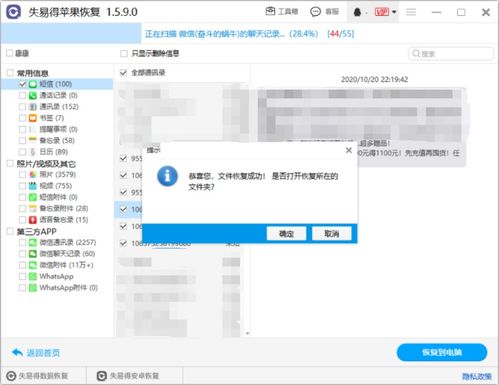The image size is (499, 385).
Task: Switch to the Android recovery tab
Action: (128, 376)
